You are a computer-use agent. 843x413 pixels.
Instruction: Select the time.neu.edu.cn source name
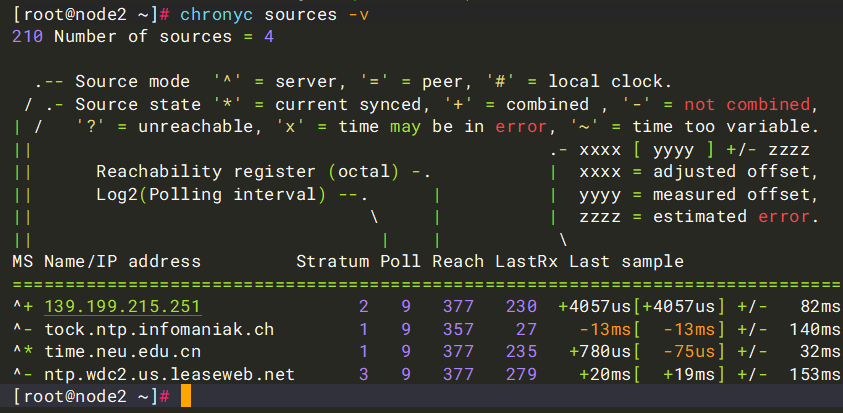pos(123,352)
